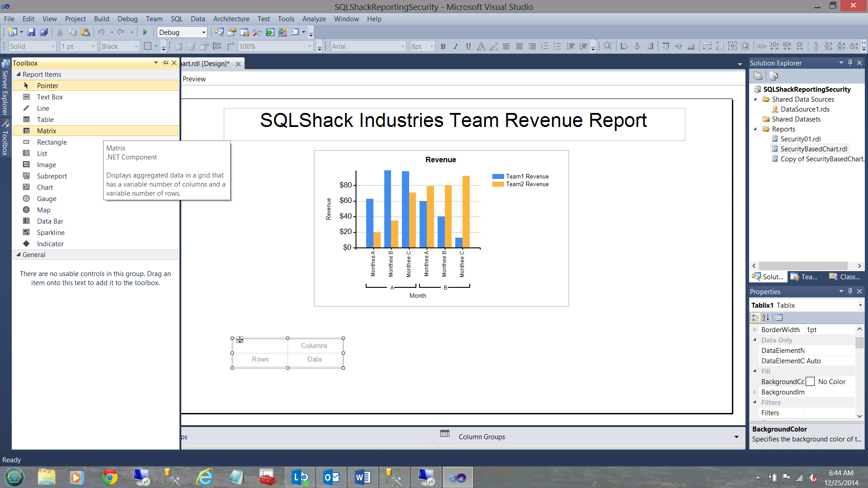Collapse the Report Items toolbox group
The image size is (868, 488).
click(19, 74)
